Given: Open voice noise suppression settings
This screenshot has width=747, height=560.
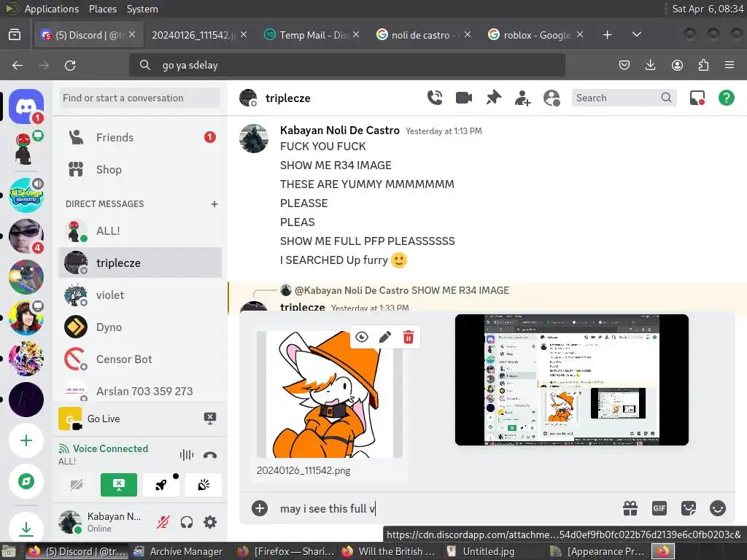Looking at the screenshot, I should pyautogui.click(x=186, y=455).
